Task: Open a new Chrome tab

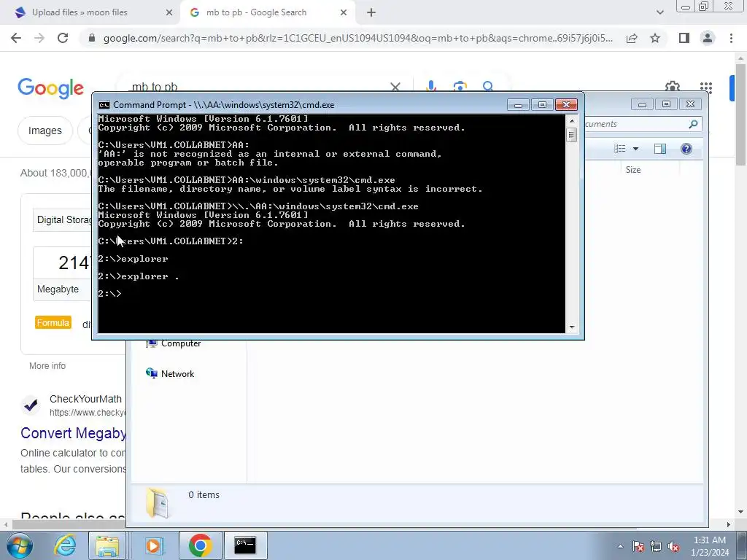Action: pyautogui.click(x=371, y=13)
